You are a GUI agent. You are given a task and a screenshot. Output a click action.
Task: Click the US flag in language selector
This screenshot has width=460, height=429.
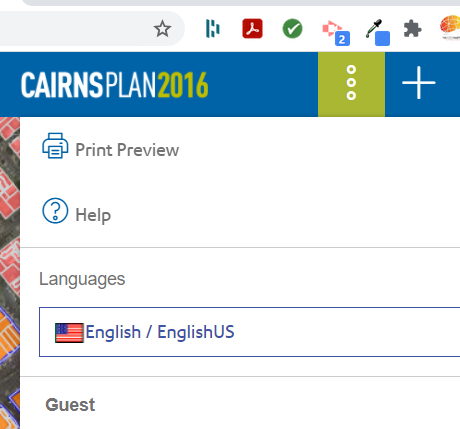coord(69,333)
